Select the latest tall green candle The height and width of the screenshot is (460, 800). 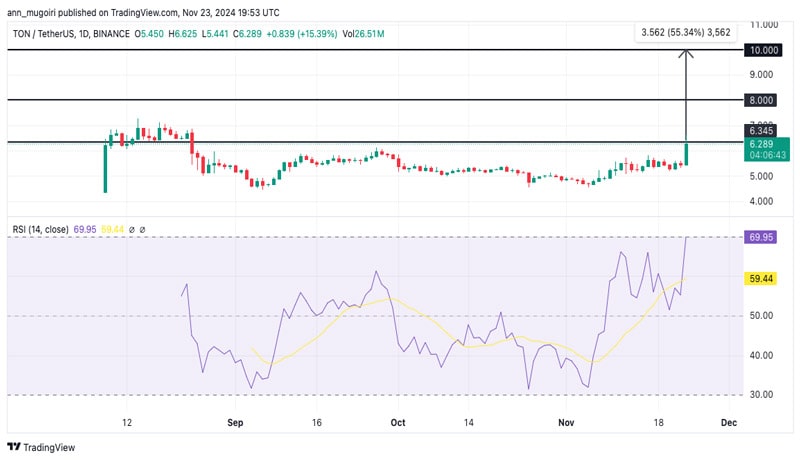click(x=686, y=154)
